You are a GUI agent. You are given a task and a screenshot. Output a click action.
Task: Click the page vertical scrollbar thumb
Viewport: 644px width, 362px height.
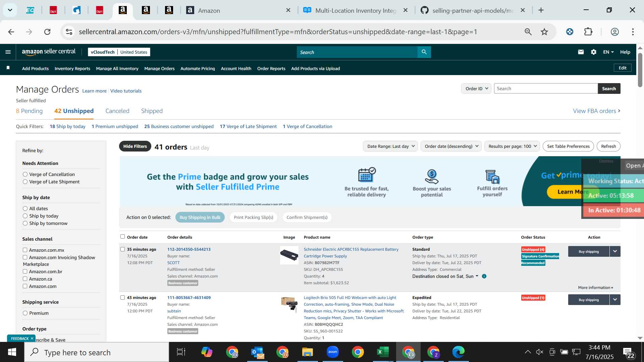point(640,70)
